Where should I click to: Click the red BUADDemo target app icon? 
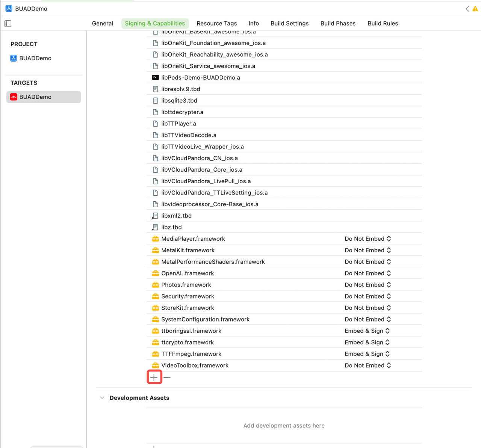(x=14, y=97)
